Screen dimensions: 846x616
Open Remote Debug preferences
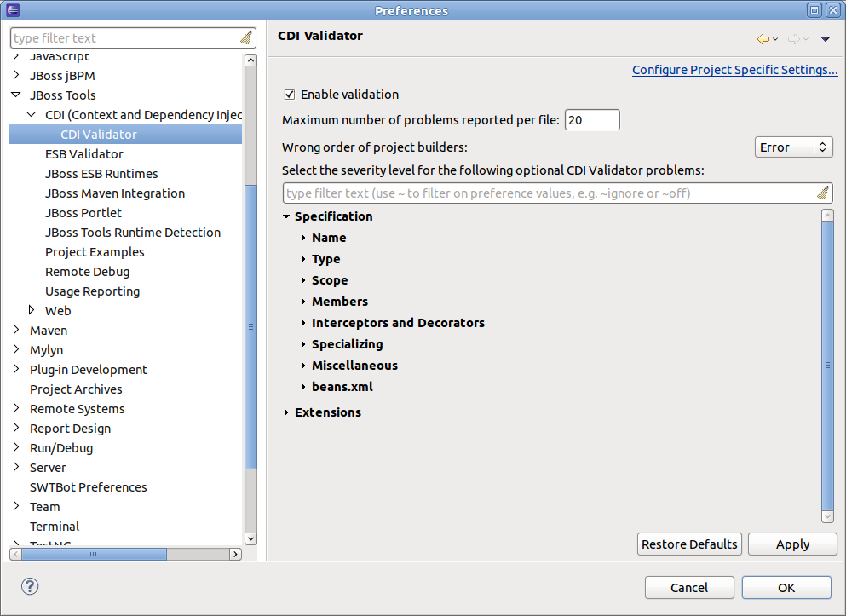click(88, 272)
